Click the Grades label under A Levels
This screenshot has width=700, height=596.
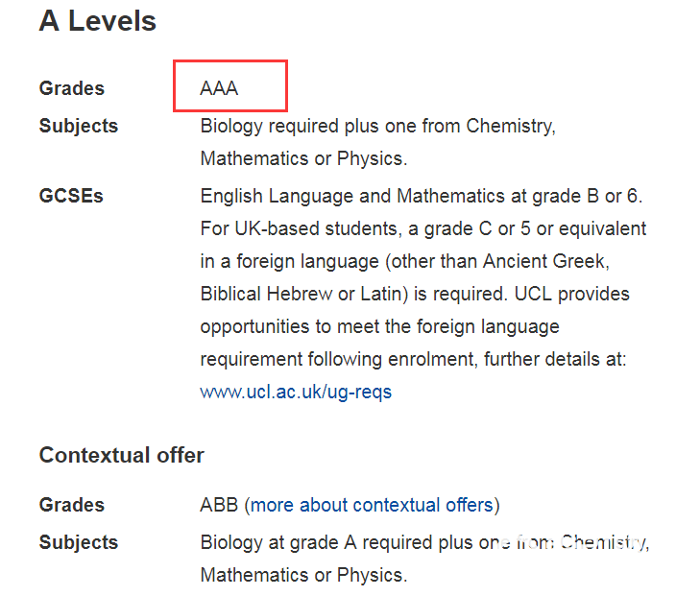(x=72, y=88)
